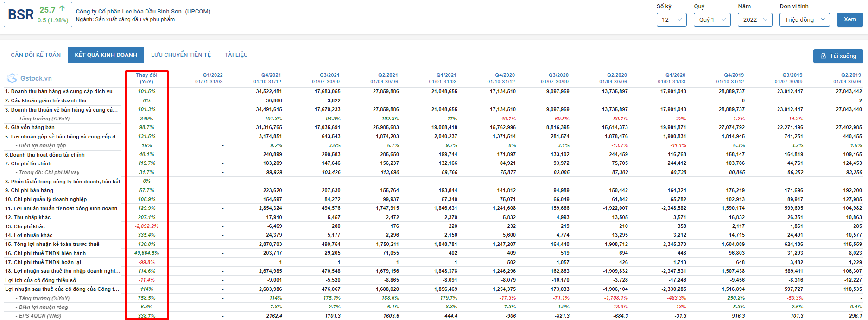Click the BSR ticker symbol
Viewport: 868px width, 320px height.
pyautogui.click(x=21, y=15)
